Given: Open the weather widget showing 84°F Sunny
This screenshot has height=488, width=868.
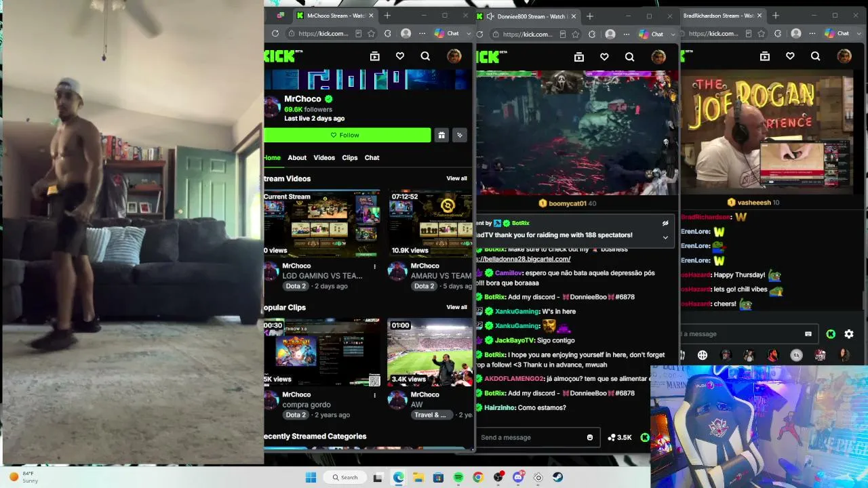Looking at the screenshot, I should point(24,477).
